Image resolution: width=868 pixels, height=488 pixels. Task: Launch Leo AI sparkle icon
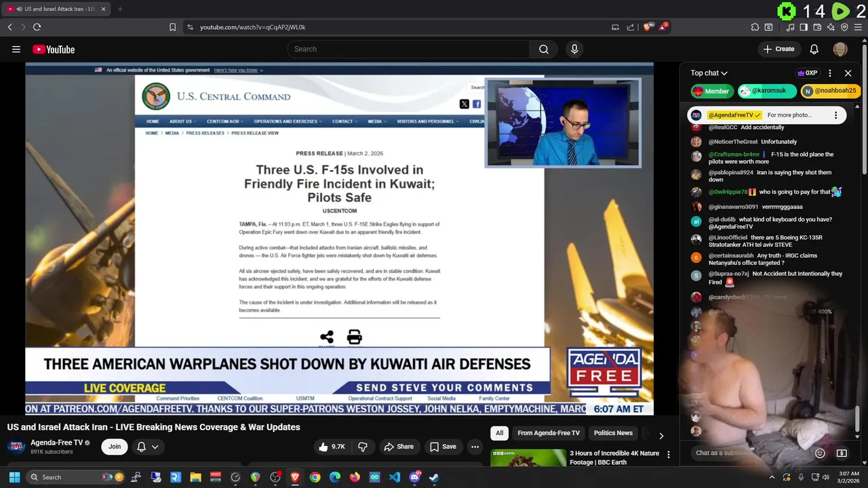point(831,27)
